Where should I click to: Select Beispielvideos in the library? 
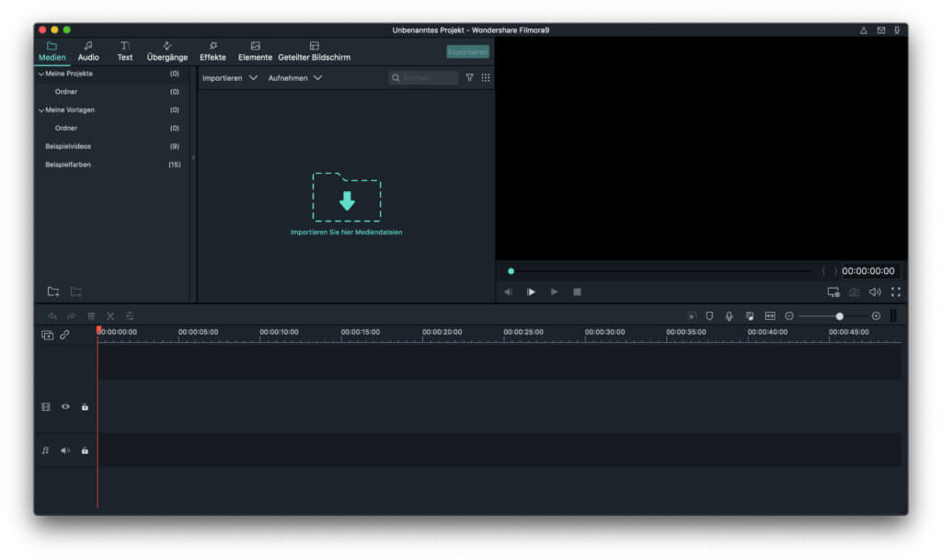click(x=68, y=146)
